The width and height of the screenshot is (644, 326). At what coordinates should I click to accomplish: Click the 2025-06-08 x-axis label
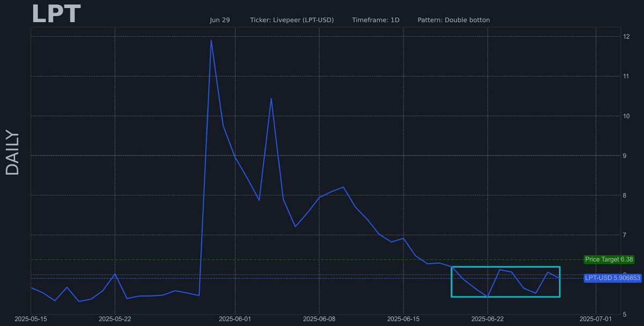[x=319, y=318]
